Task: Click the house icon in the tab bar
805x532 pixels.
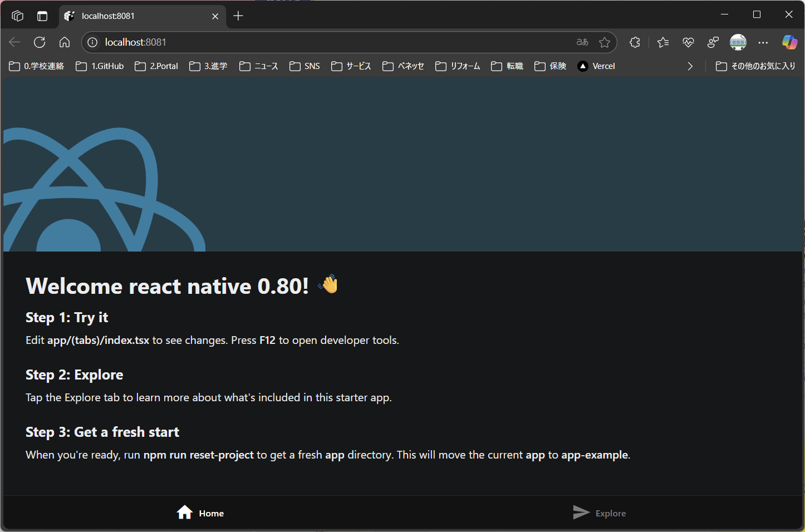Action: tap(185, 513)
